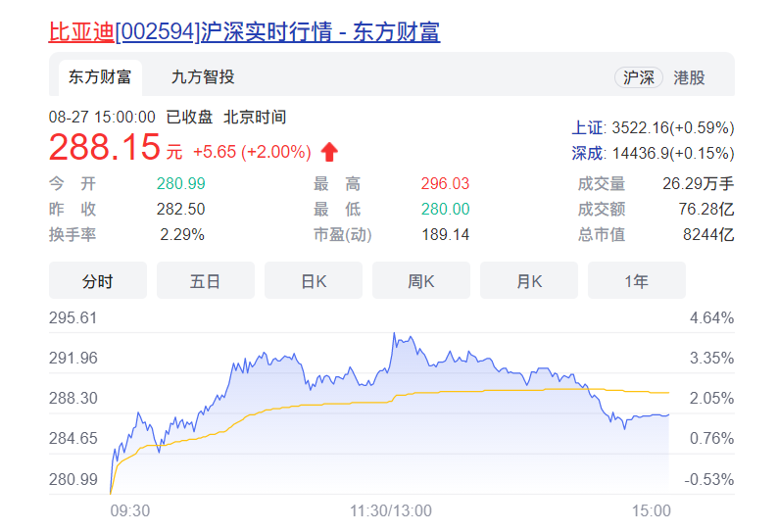Click the 09:30 time axis label
778x532 pixels.
(130, 510)
